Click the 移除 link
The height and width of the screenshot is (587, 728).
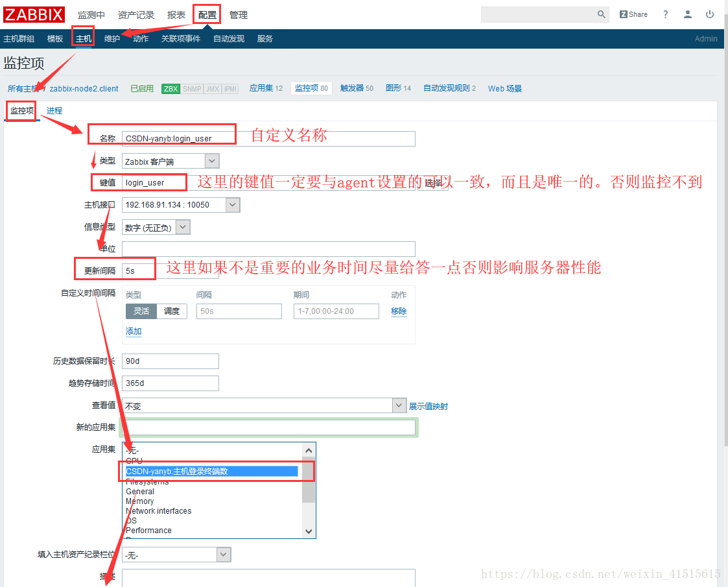pos(398,311)
